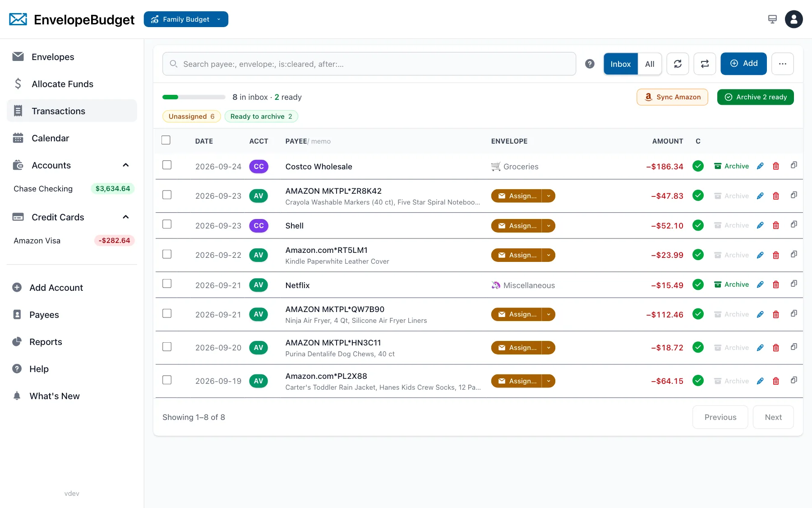
Task: Check the Costco Wholesale row checkbox
Action: 167,165
